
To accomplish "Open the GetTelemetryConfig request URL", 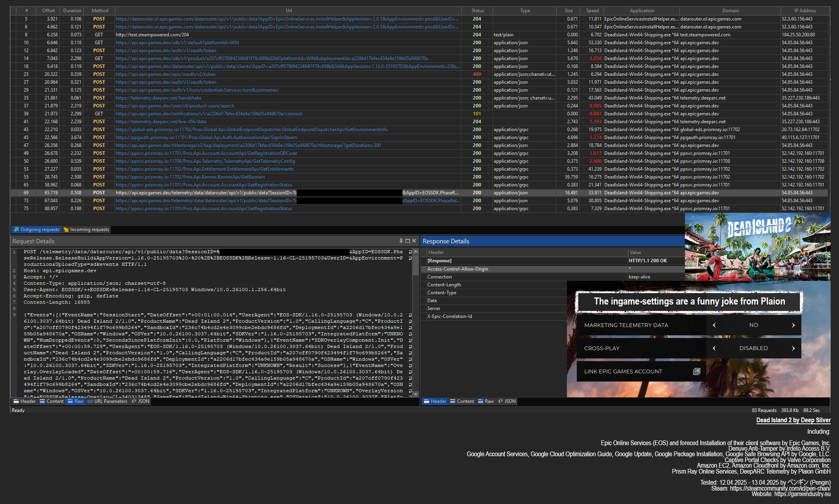I will (x=205, y=161).
